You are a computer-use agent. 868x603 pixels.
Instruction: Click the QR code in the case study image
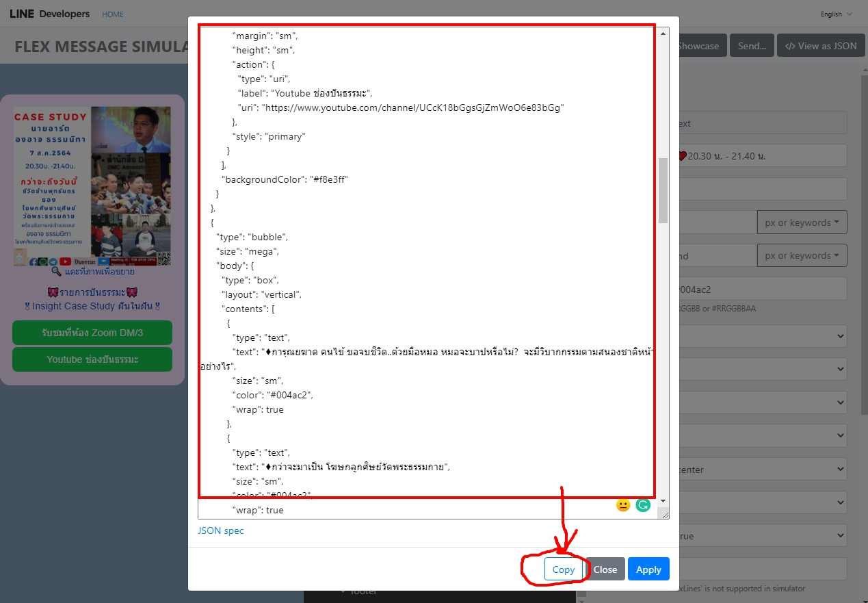point(164,258)
